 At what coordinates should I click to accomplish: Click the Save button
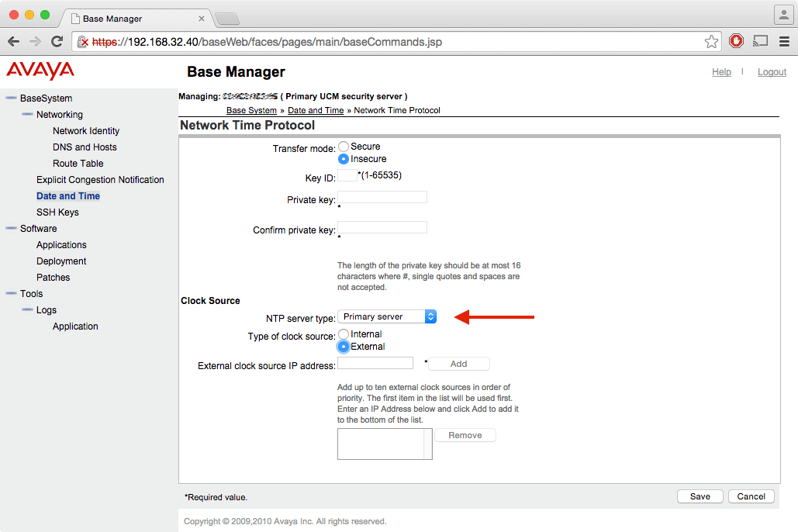pyautogui.click(x=700, y=496)
